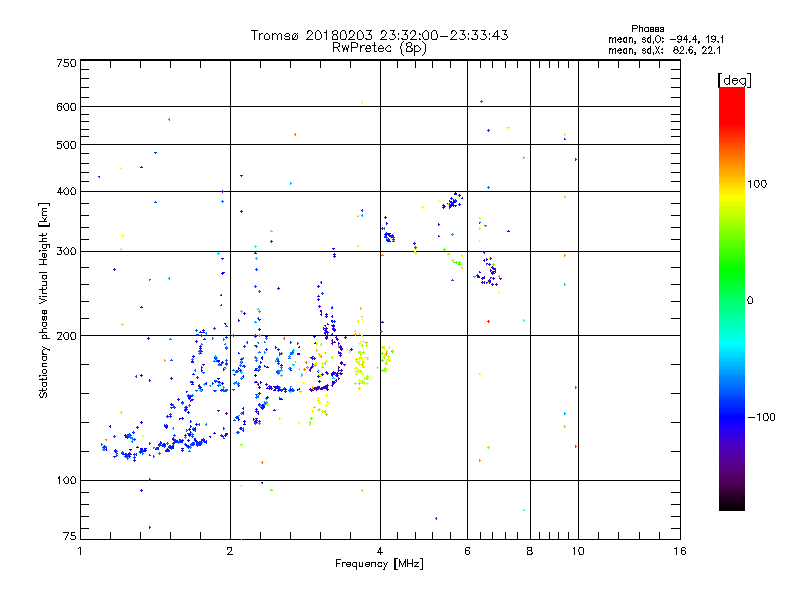800x600 pixels.
Task: Click the y-axis tick label 500
Action: click(x=66, y=145)
